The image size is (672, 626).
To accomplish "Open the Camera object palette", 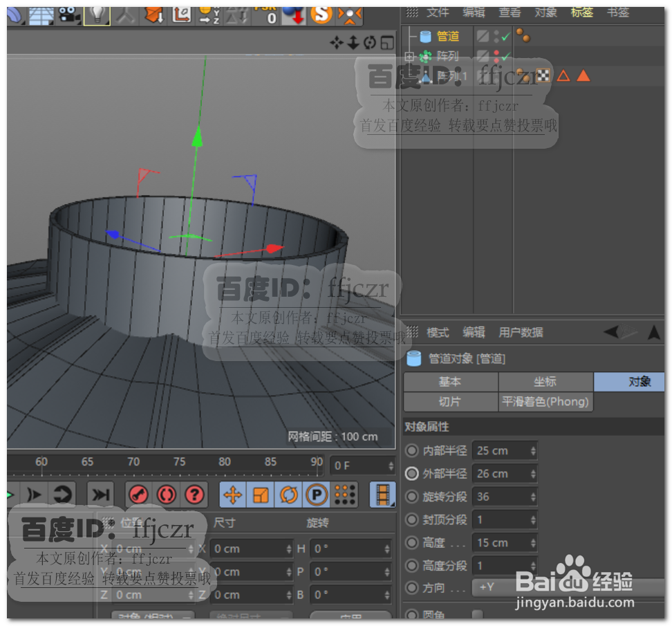I will point(69,15).
